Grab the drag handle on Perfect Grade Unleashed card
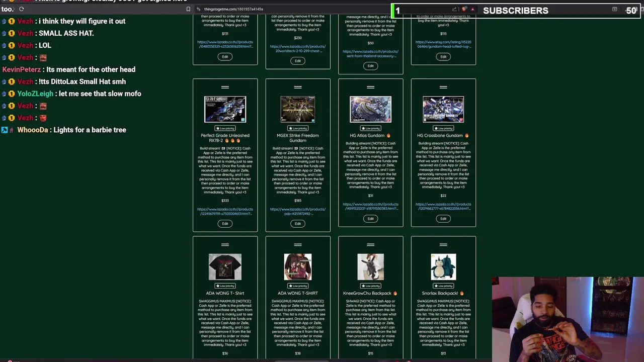Screen dimensions: 644x362 tap(225, 87)
